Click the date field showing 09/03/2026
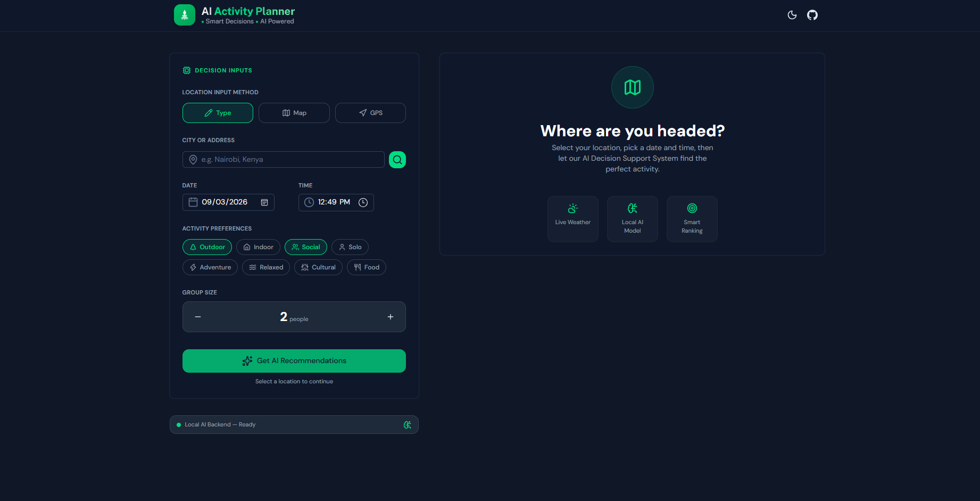 point(228,202)
